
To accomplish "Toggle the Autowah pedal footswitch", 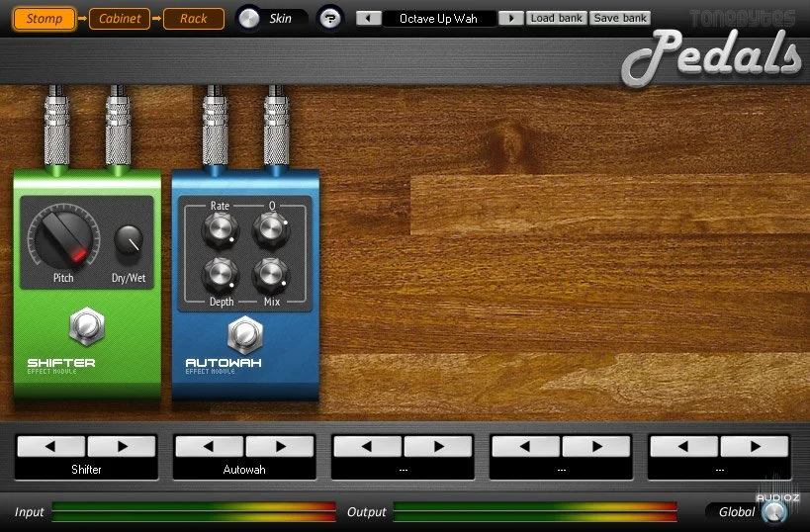I will click(x=245, y=334).
